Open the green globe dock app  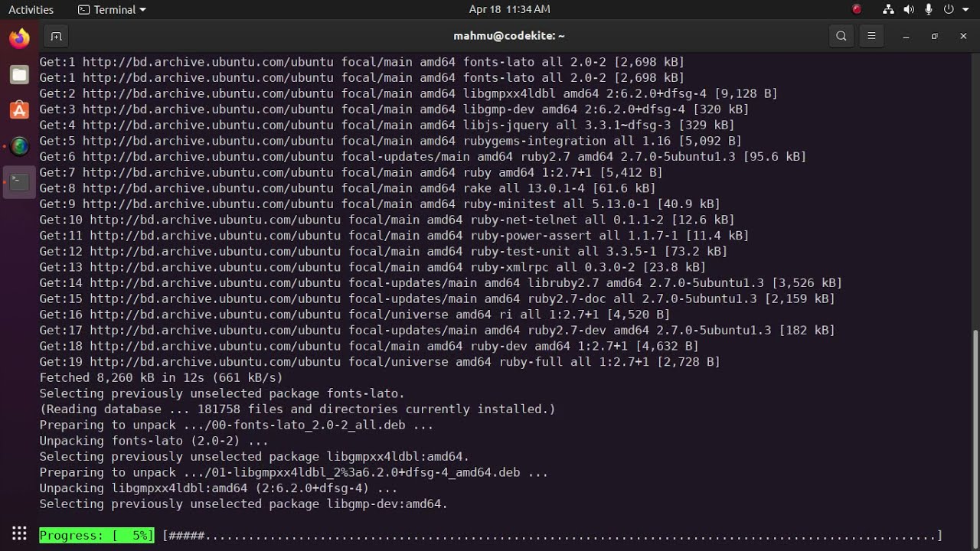pyautogui.click(x=19, y=145)
